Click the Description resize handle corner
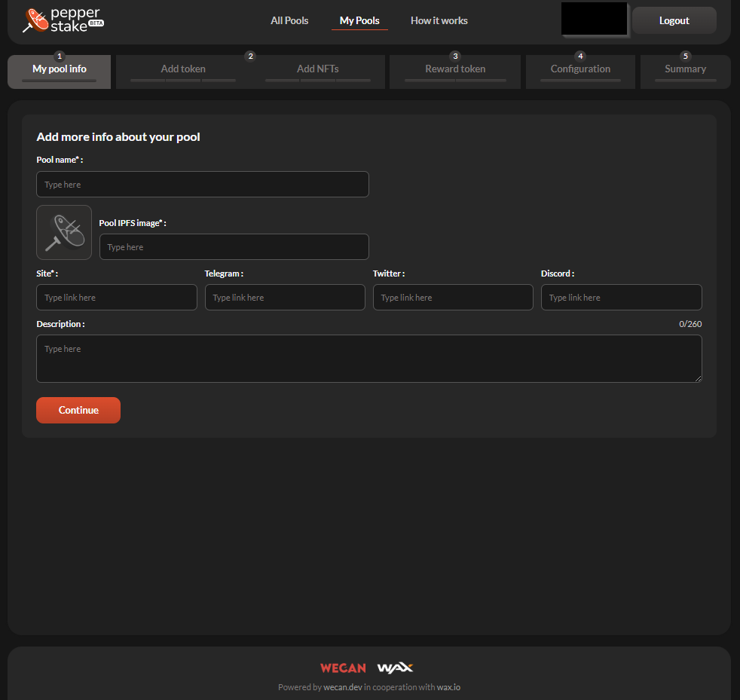This screenshot has width=740, height=700. [x=698, y=378]
